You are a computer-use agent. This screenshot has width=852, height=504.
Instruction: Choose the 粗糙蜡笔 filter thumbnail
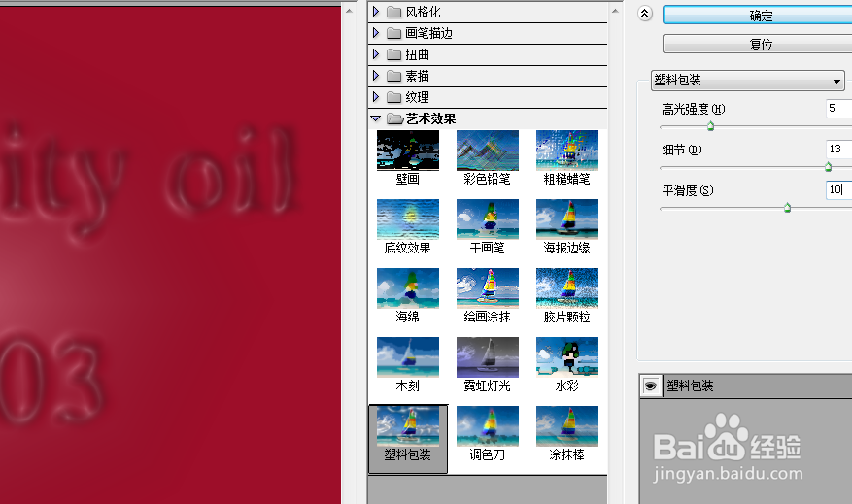(x=566, y=151)
